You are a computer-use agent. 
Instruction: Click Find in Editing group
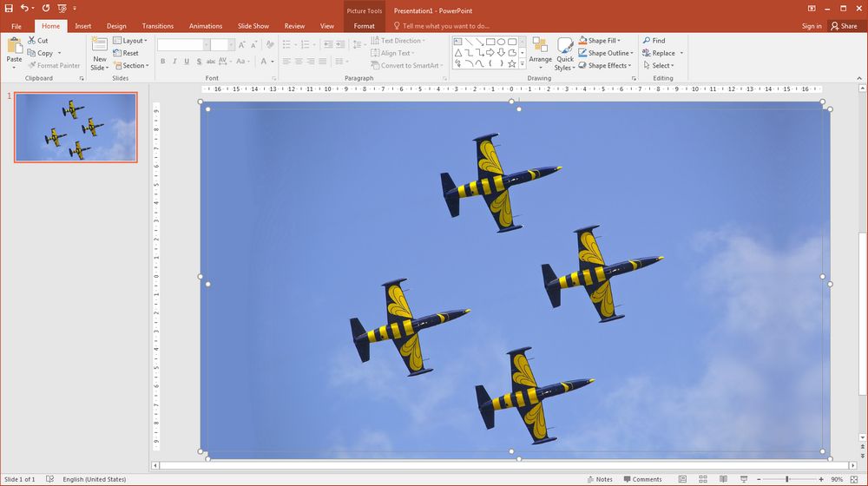654,41
